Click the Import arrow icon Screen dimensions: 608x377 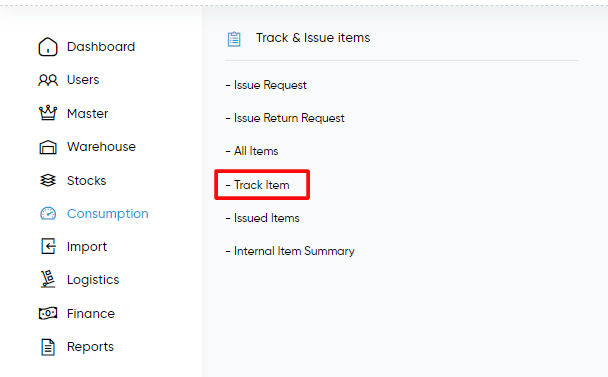point(48,246)
